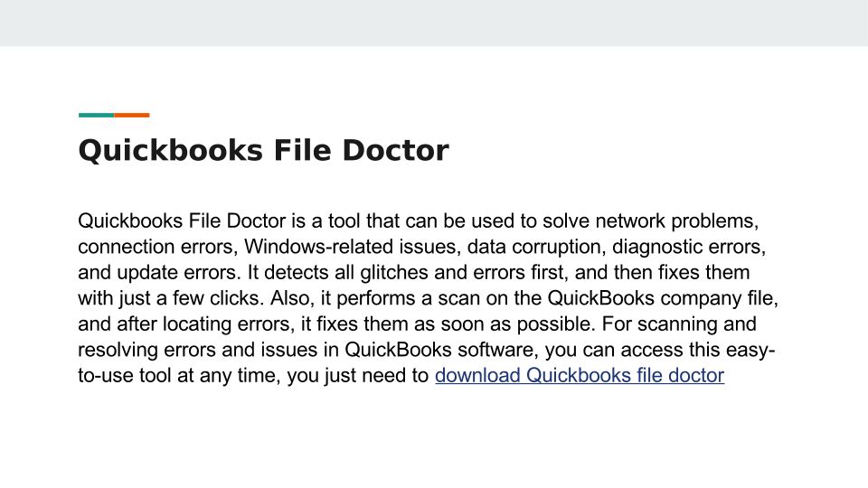Click the gray header band at top

[434, 23]
